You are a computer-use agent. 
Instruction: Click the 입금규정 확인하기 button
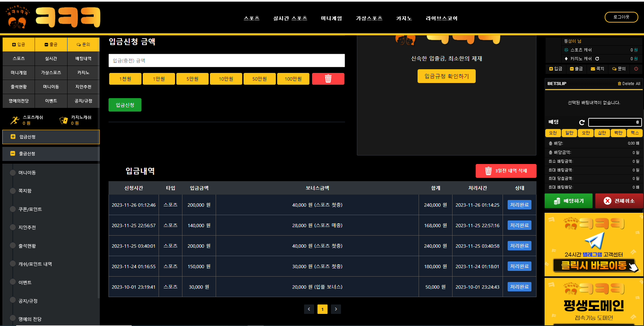click(x=446, y=76)
